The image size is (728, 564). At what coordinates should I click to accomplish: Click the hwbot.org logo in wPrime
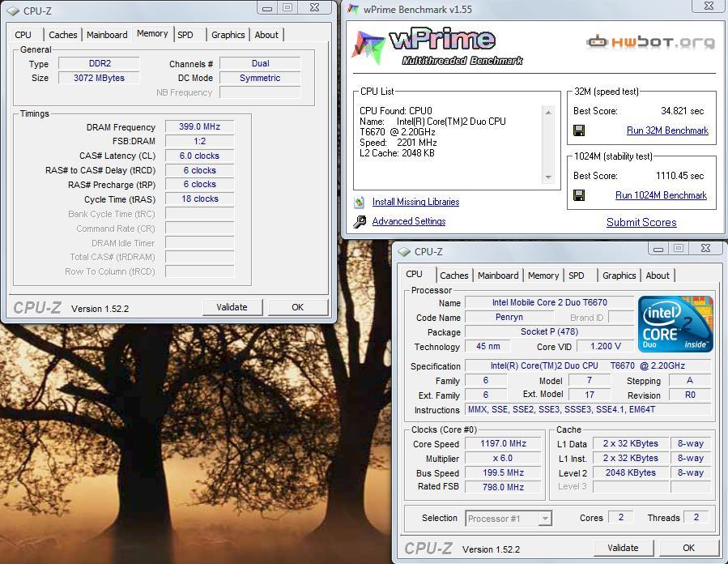650,42
